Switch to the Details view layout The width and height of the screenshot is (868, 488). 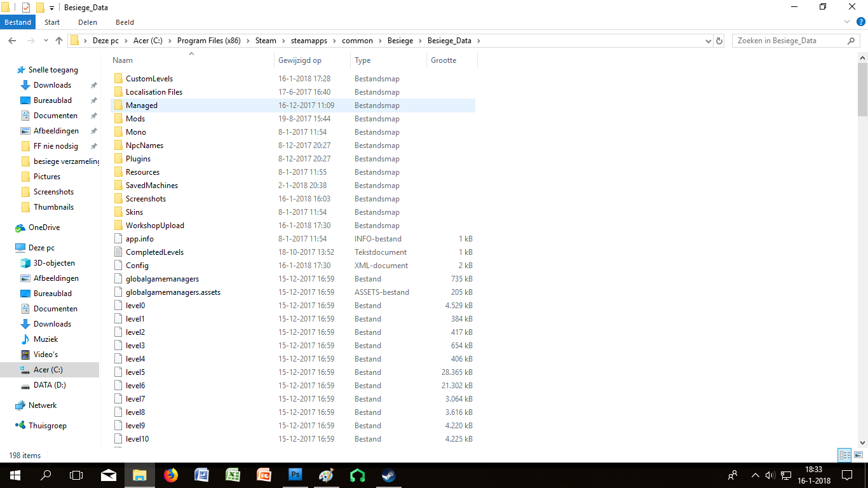[844, 455]
